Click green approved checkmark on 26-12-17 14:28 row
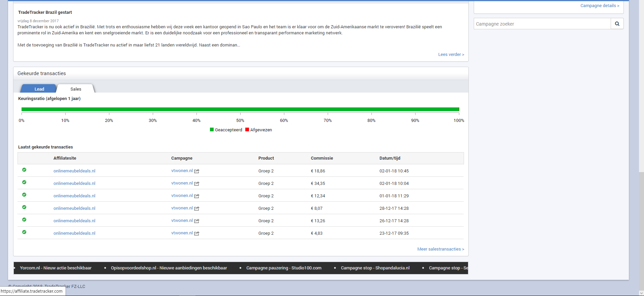 (x=24, y=220)
